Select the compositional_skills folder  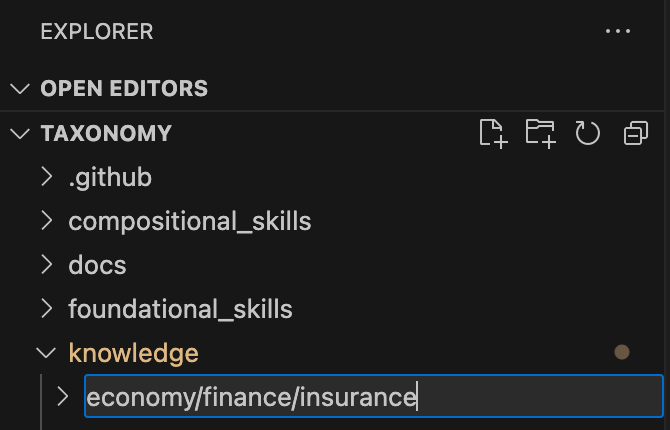[189, 221]
